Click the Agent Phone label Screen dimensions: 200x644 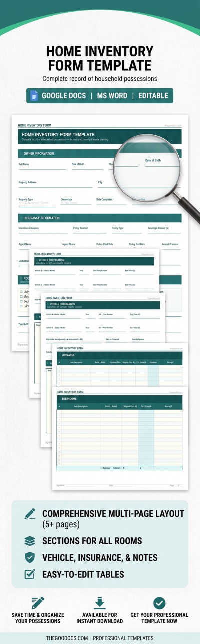[x=69, y=244]
